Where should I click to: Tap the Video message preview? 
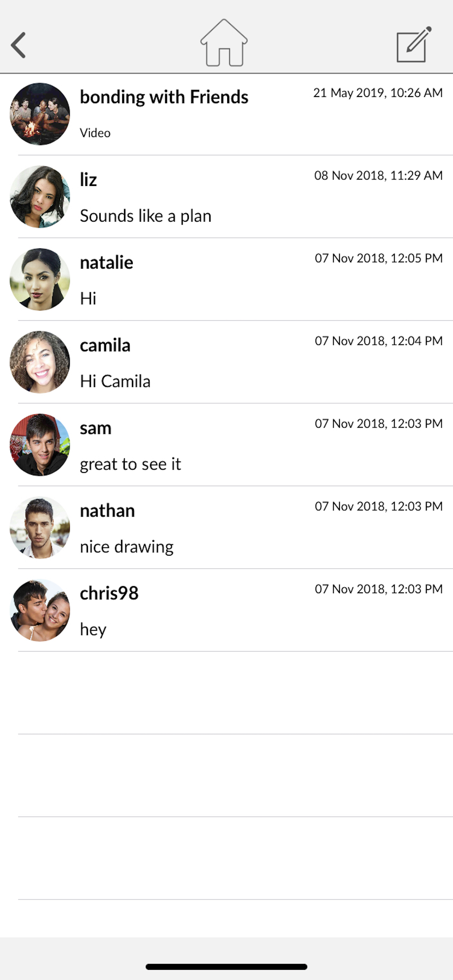click(x=95, y=133)
